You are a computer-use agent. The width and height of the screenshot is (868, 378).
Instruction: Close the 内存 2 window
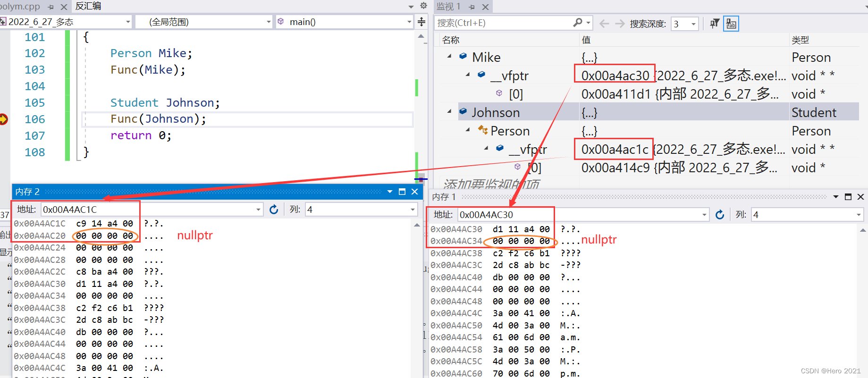tap(414, 192)
